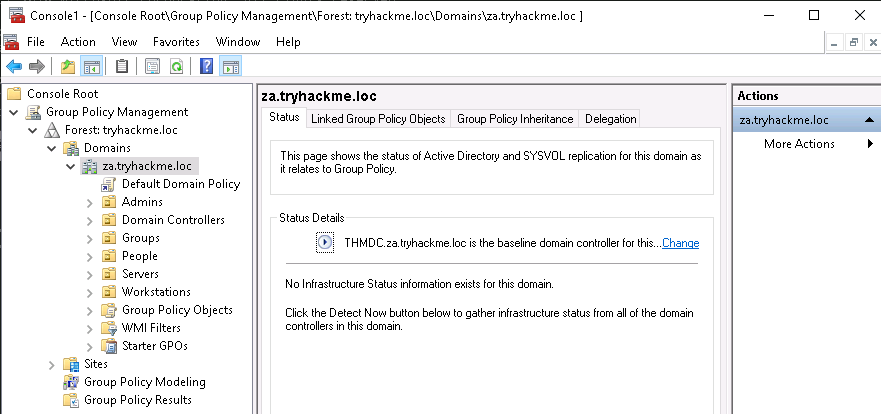
Task: Click the Group Policy Objects container icon
Action: (108, 310)
